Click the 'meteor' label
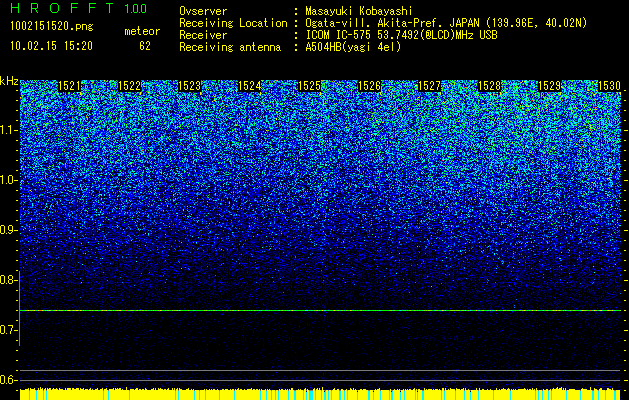 (x=142, y=31)
